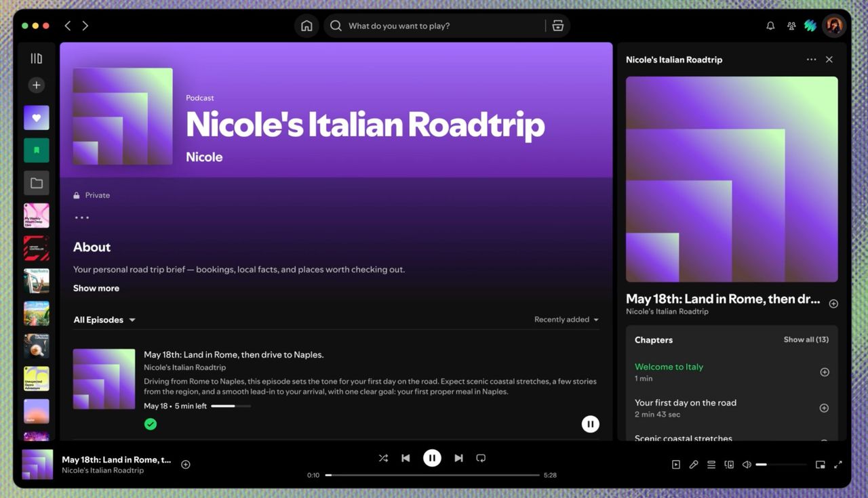The height and width of the screenshot is (498, 868).
Task: Add current episode via plus beside panel title
Action: (x=833, y=304)
